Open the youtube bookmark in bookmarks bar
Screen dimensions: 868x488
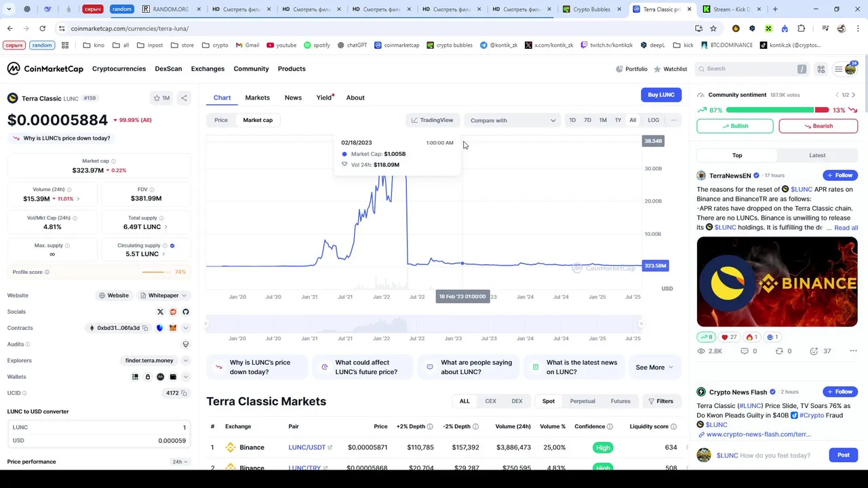[281, 45]
